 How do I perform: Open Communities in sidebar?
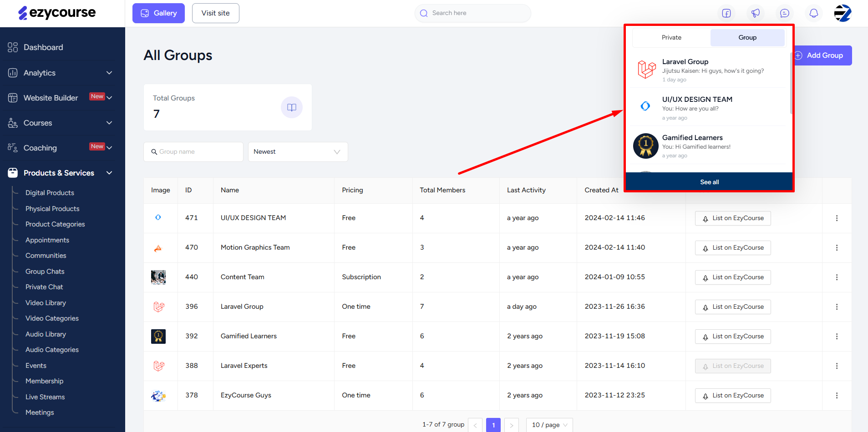[46, 256]
